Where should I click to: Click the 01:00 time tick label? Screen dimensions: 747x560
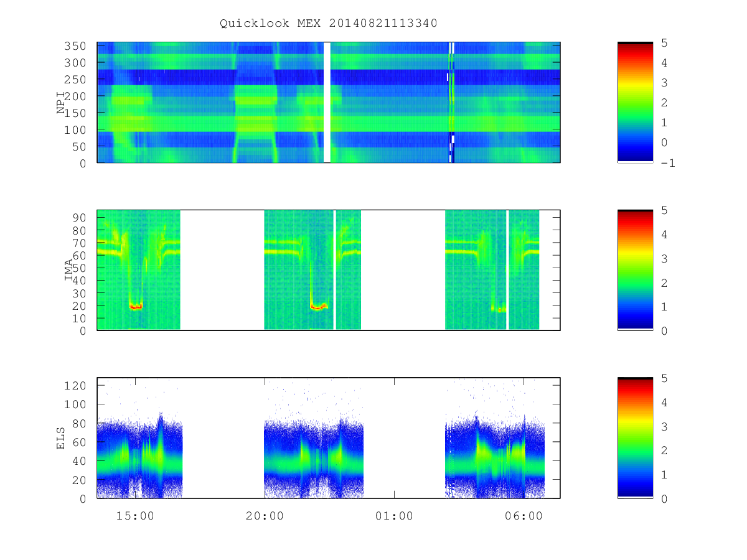pos(394,516)
